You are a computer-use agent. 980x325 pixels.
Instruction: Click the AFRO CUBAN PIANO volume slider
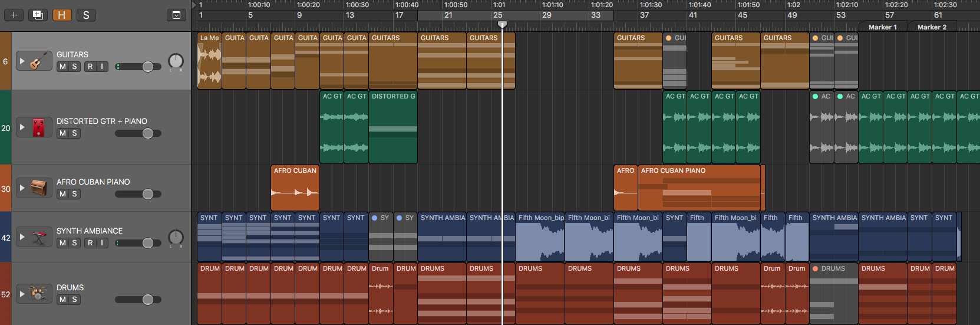click(138, 194)
